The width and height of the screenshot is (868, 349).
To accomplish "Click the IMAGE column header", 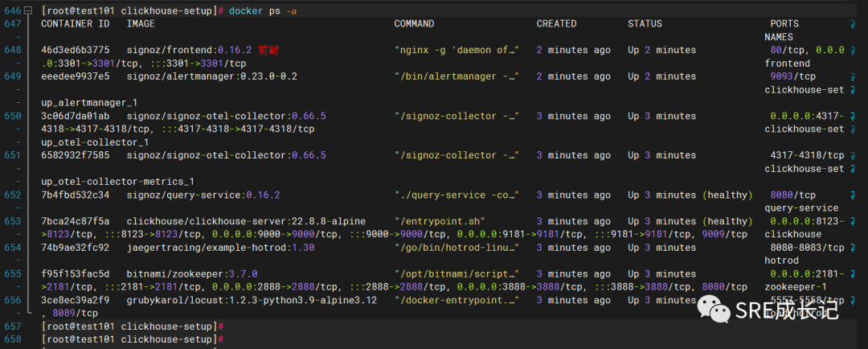I will (x=141, y=24).
